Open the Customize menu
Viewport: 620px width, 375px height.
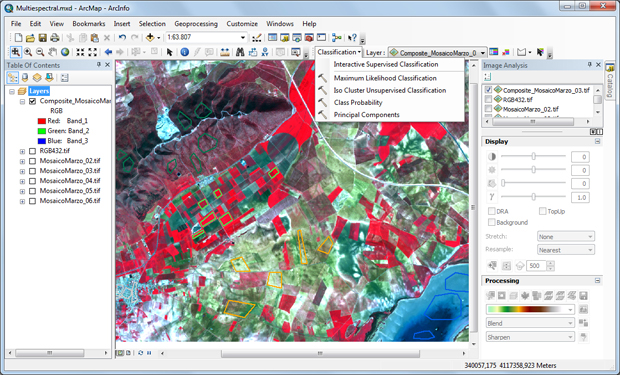coord(242,24)
